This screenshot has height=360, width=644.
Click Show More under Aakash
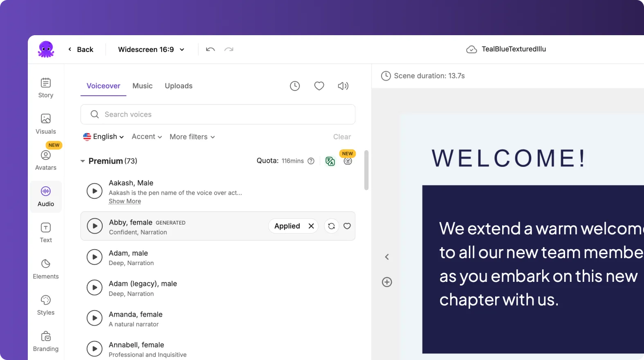pos(125,201)
